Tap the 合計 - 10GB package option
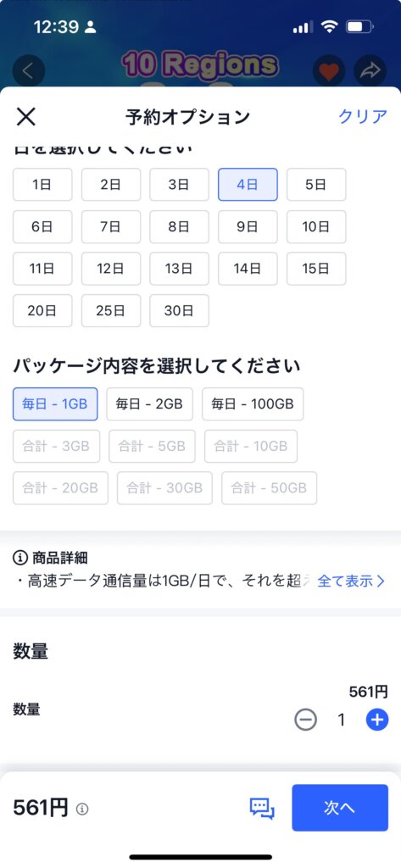 coord(251,446)
